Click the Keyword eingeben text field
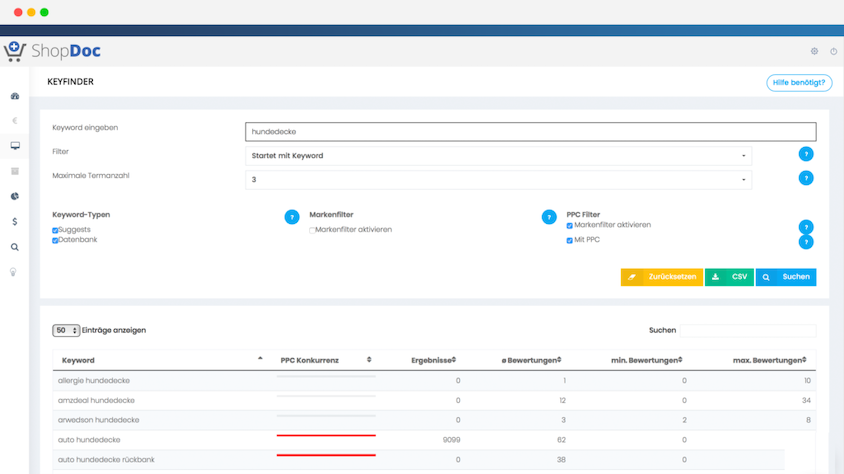 [x=530, y=132]
